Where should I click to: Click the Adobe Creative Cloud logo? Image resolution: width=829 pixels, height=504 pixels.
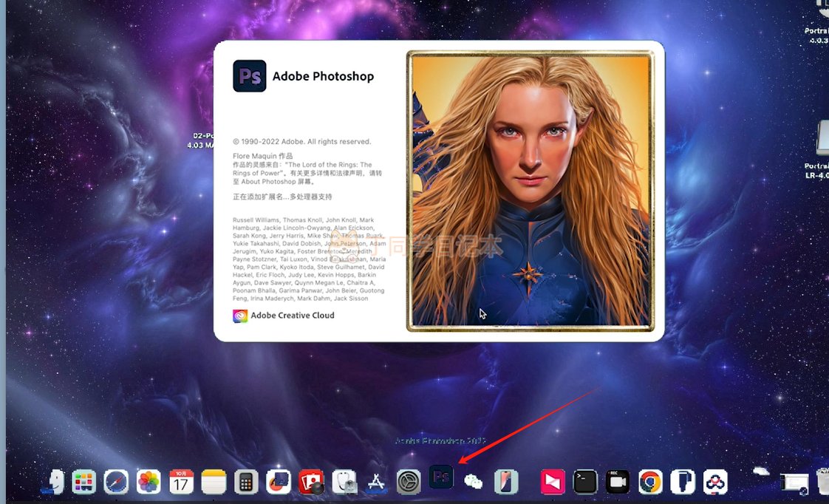[240, 316]
